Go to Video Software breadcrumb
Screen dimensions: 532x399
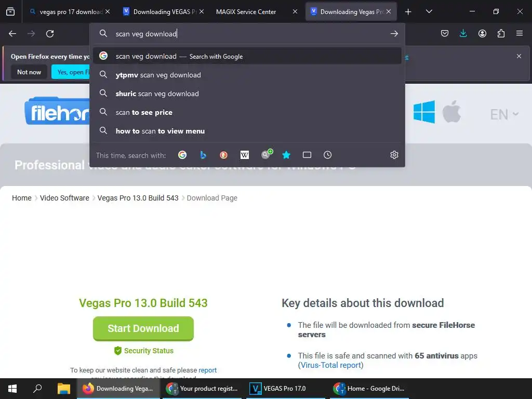click(x=64, y=198)
